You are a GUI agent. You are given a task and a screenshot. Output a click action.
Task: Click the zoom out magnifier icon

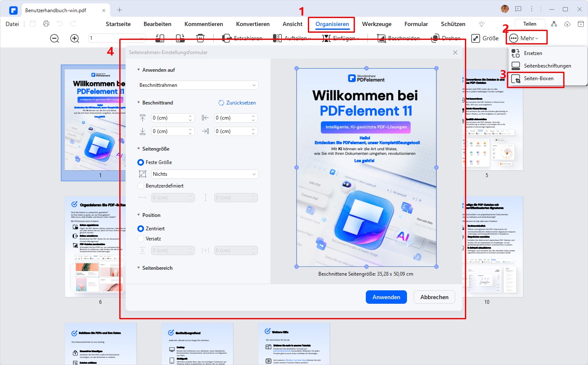tap(55, 39)
